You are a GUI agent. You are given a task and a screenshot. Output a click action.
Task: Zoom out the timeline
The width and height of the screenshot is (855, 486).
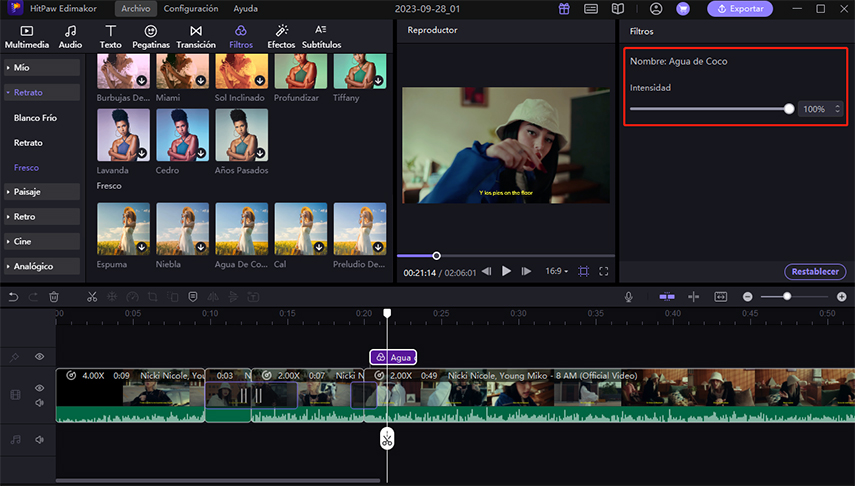tap(748, 297)
